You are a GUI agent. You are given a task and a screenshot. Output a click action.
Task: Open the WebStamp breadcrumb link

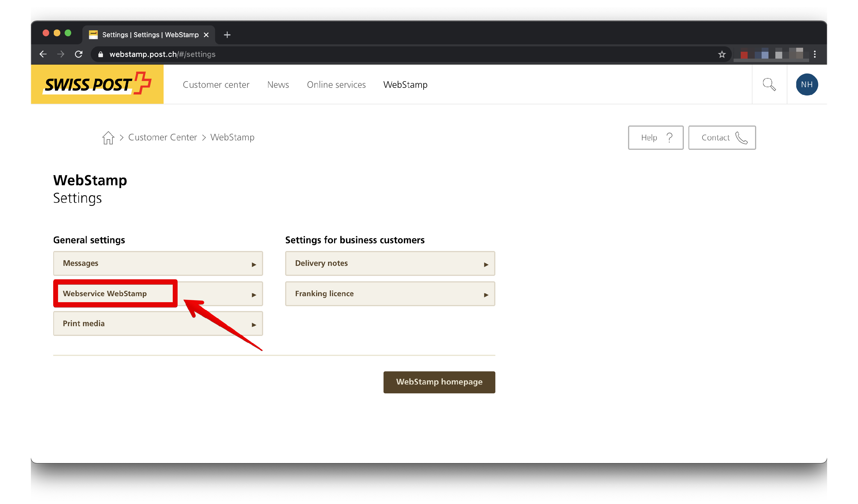[x=232, y=137]
